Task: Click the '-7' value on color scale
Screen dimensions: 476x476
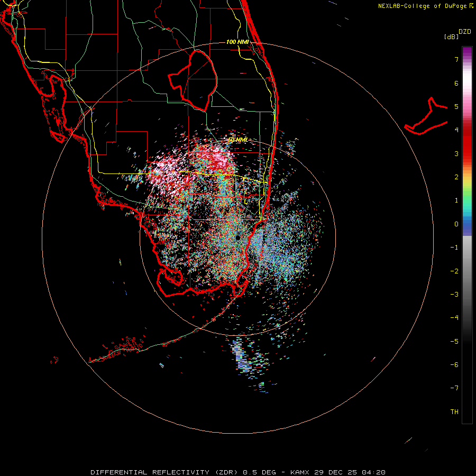Action: point(454,388)
